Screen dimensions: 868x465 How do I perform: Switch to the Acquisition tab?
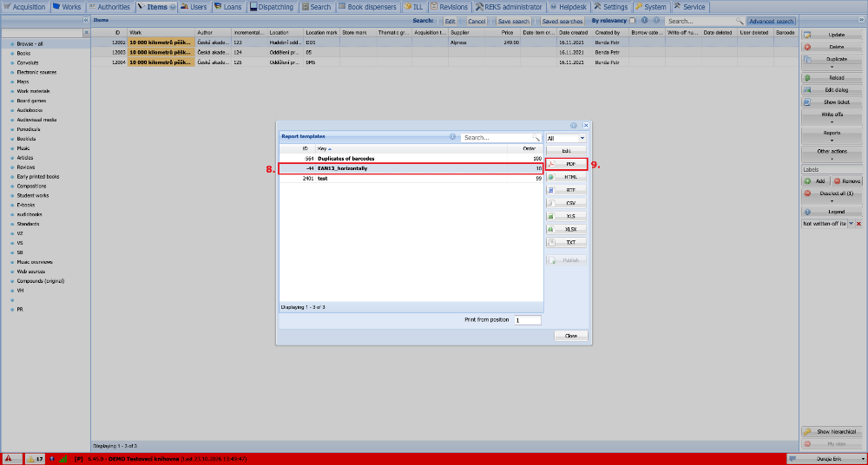24,7
